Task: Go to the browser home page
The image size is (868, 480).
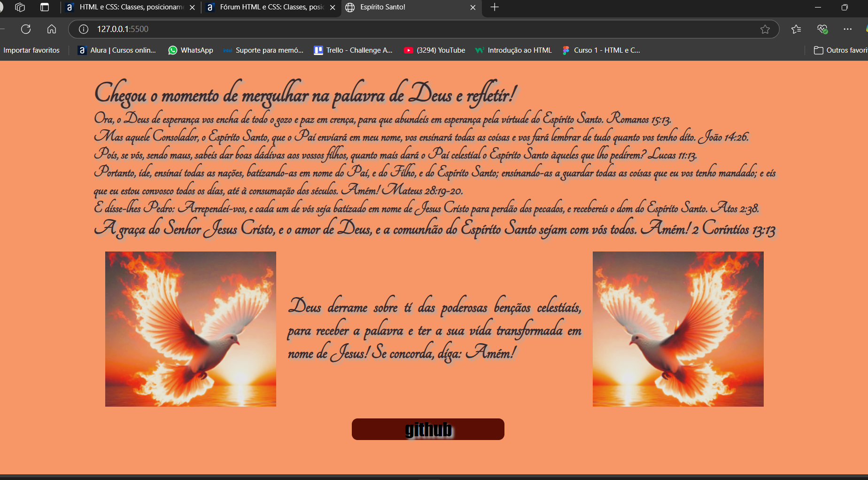Action: (52, 29)
